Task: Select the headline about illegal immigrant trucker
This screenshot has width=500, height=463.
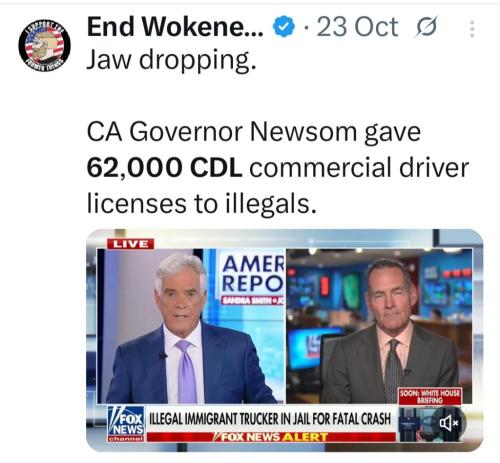Action: [x=269, y=418]
